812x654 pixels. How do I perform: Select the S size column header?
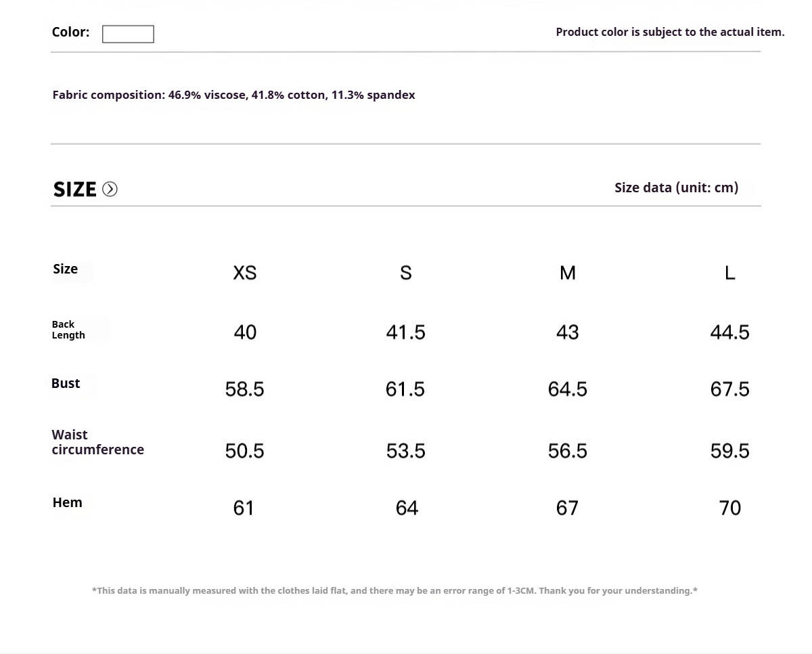pyautogui.click(x=406, y=273)
